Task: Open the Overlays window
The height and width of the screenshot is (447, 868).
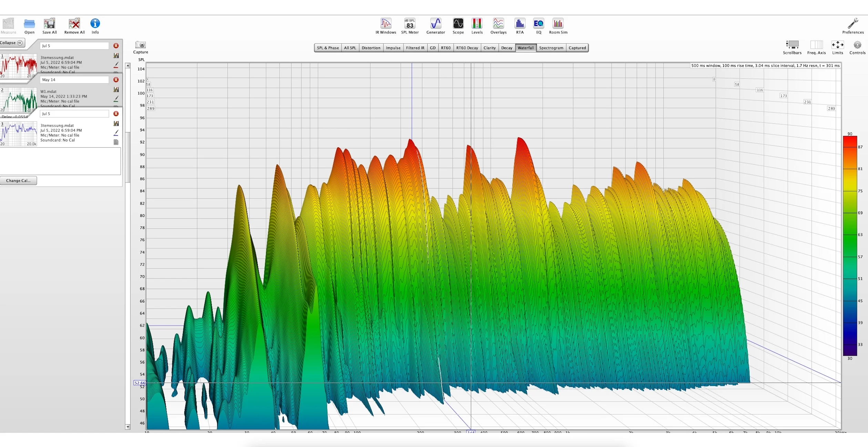Action: (498, 26)
